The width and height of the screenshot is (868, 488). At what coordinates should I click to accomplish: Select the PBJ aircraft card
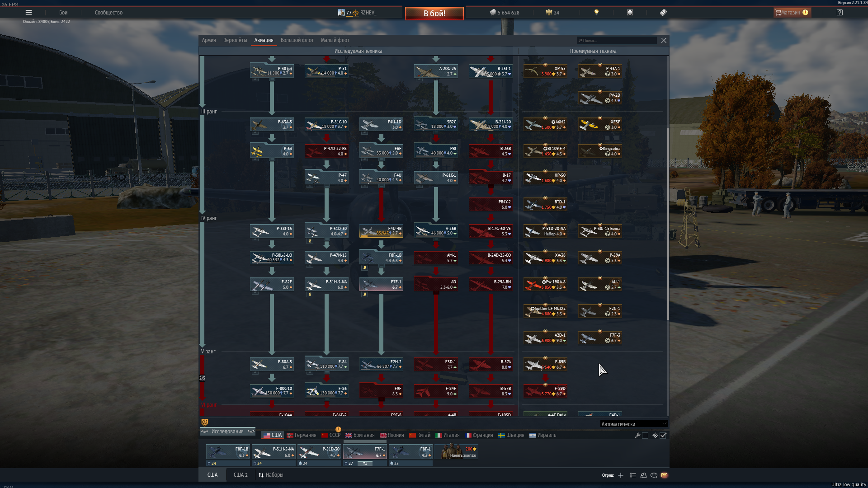point(436,151)
